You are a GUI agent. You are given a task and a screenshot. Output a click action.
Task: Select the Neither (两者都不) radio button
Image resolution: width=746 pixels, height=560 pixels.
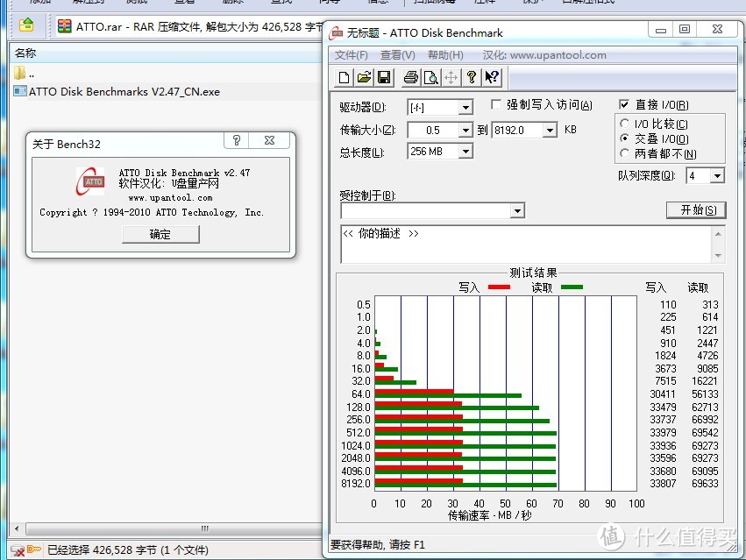(x=625, y=153)
